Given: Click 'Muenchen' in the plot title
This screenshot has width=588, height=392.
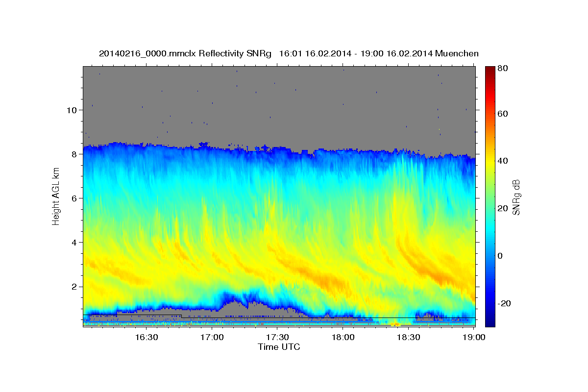Looking at the screenshot, I should point(456,53).
